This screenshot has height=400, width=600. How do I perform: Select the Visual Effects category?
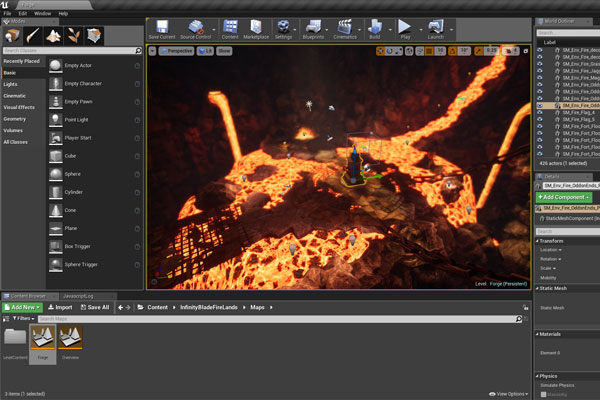point(19,107)
